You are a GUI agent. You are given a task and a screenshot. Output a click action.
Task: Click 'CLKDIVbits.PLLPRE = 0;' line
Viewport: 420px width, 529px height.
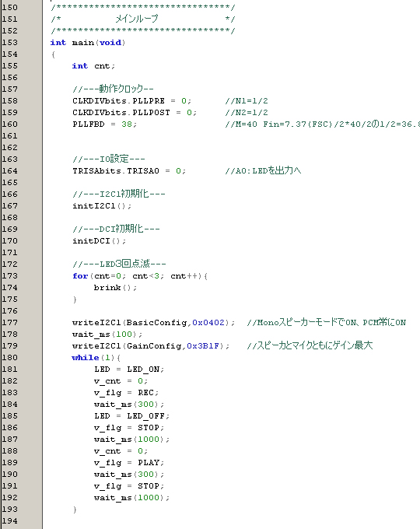[x=132, y=101]
